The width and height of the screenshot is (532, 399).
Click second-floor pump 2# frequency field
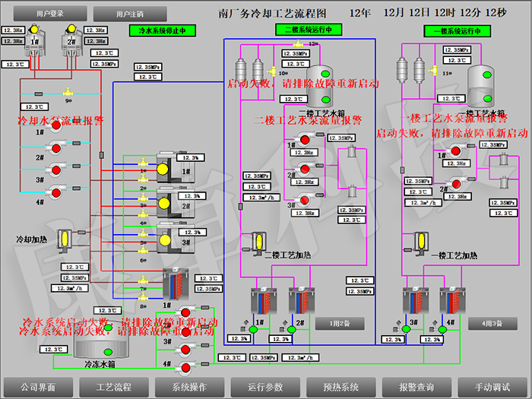tap(305, 182)
